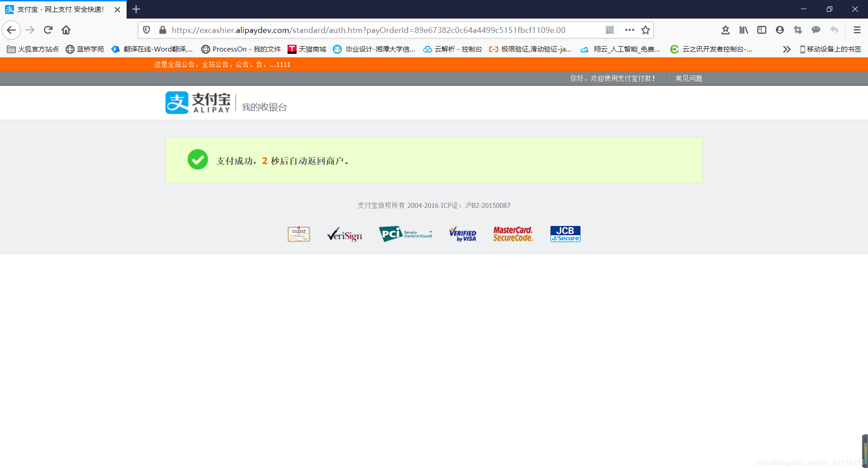
Task: Close the 支付宝 tab
Action: coord(118,9)
